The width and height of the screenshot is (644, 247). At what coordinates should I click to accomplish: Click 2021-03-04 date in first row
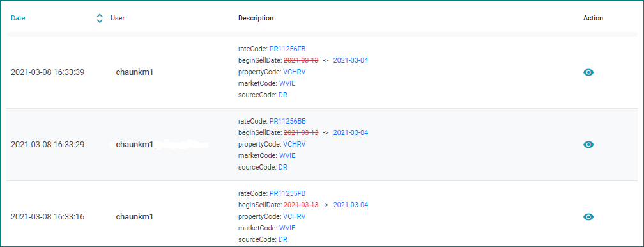(x=351, y=60)
